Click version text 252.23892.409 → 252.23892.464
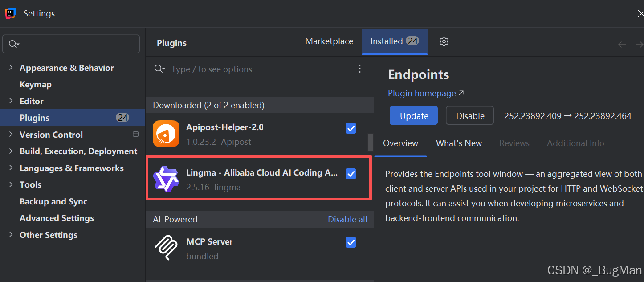This screenshot has height=282, width=644. pos(567,116)
